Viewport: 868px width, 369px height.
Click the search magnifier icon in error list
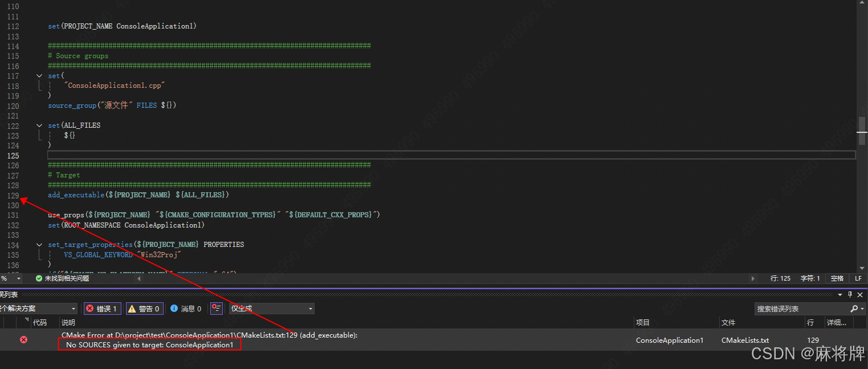[854, 309]
